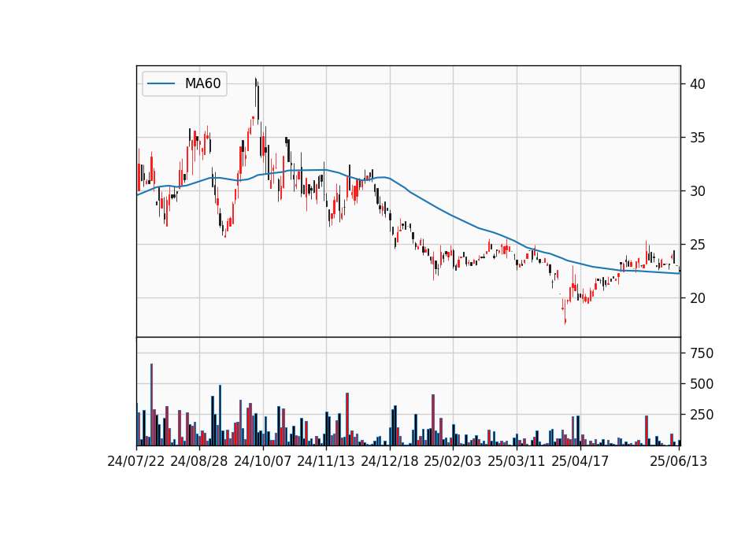This screenshot has width=756, height=543.
Task: Click the 250 volume axis label
Action: point(702,415)
